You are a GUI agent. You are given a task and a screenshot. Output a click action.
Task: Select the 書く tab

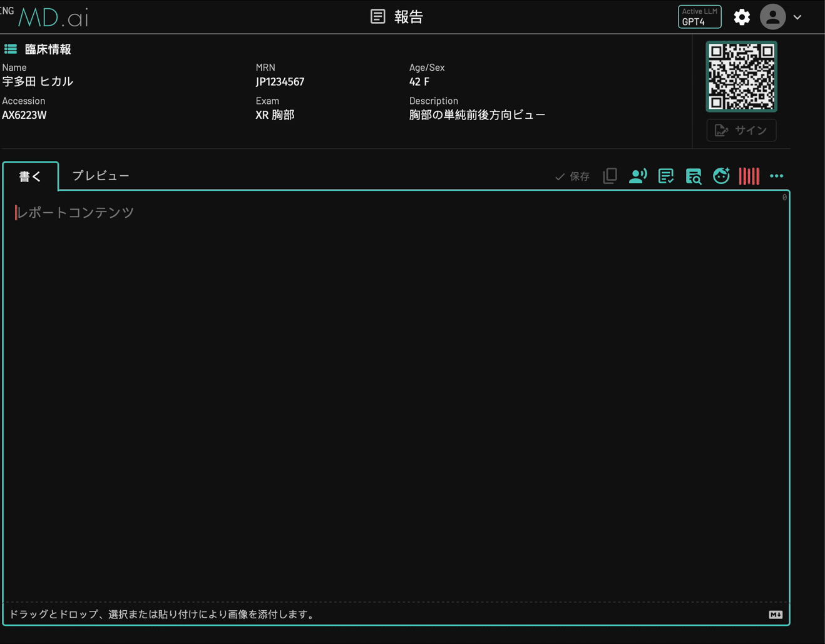click(30, 176)
